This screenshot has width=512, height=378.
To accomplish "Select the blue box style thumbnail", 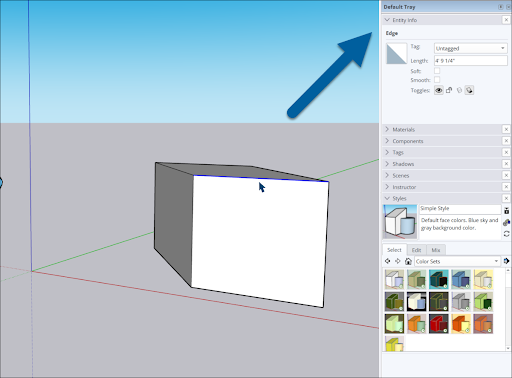I will click(x=461, y=279).
